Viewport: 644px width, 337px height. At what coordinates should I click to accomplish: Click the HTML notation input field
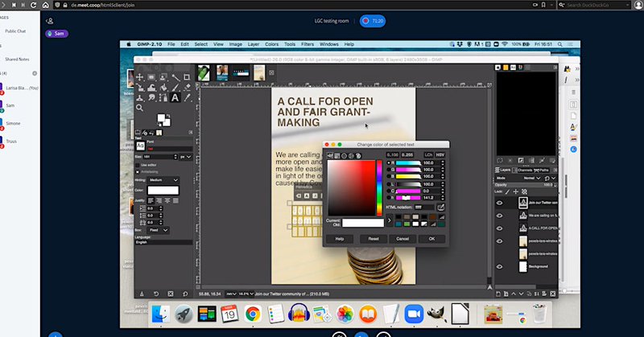pyautogui.click(x=424, y=208)
